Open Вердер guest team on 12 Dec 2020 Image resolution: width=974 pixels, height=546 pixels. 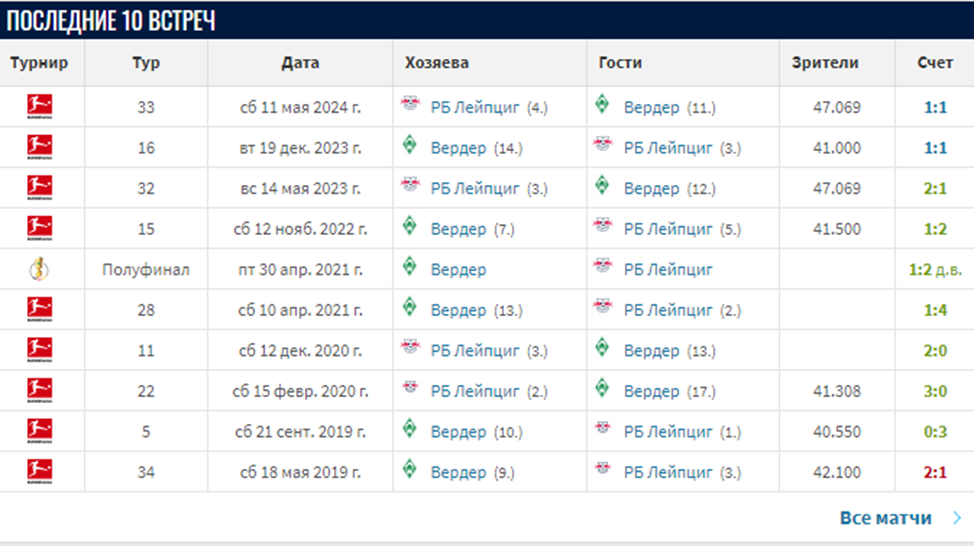[651, 350]
